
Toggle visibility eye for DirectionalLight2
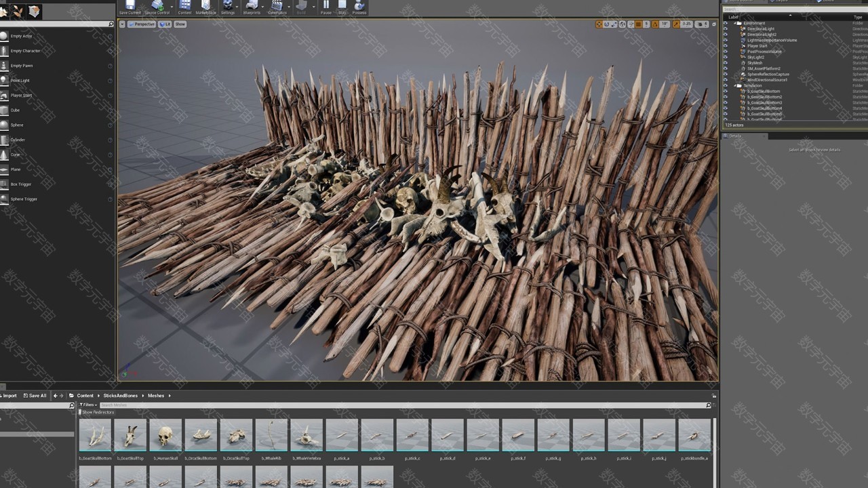(725, 35)
